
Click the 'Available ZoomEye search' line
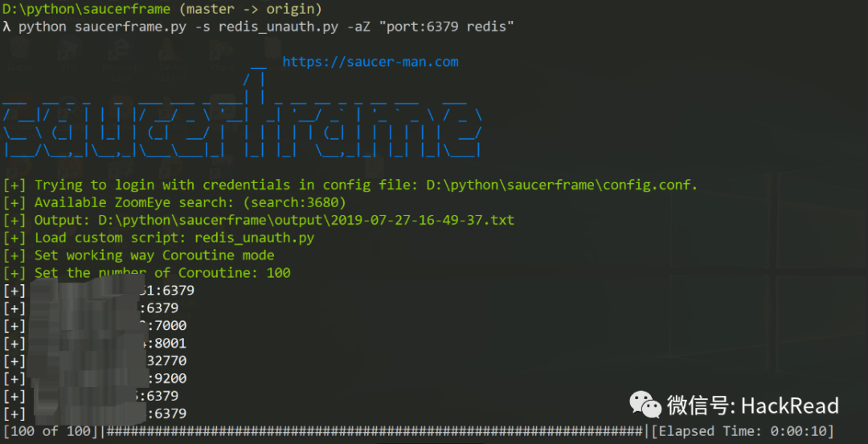pyautogui.click(x=174, y=202)
